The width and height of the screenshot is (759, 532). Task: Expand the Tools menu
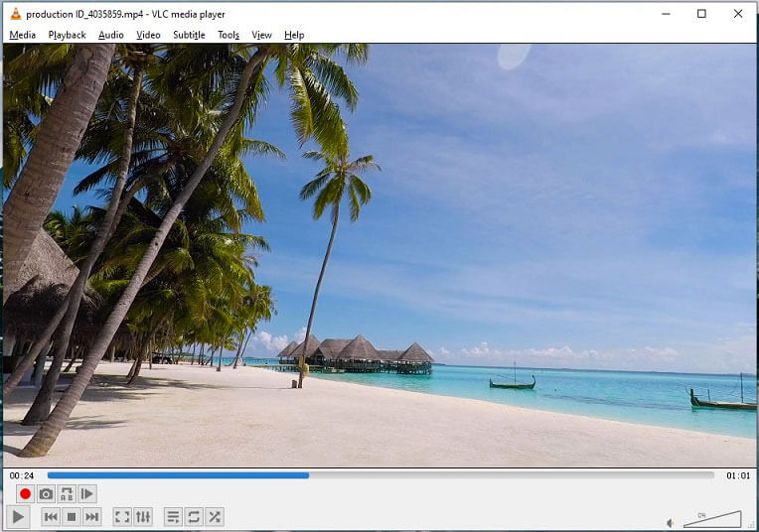pos(228,35)
